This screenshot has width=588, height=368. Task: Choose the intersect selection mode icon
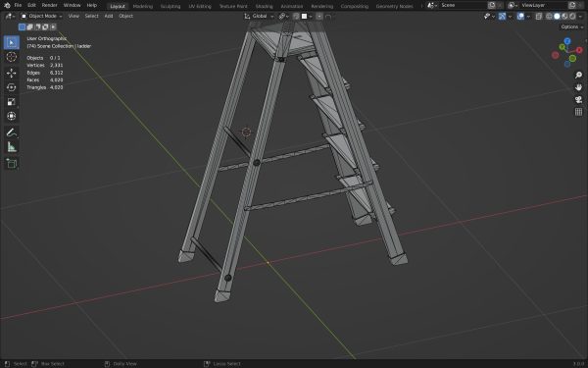(x=53, y=26)
